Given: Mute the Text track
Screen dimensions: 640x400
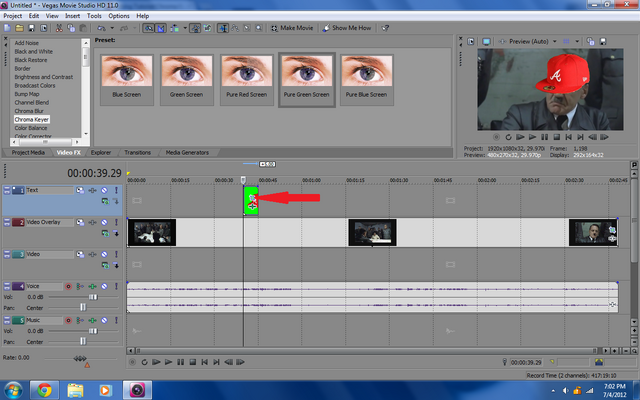Looking at the screenshot, I should coord(104,190).
